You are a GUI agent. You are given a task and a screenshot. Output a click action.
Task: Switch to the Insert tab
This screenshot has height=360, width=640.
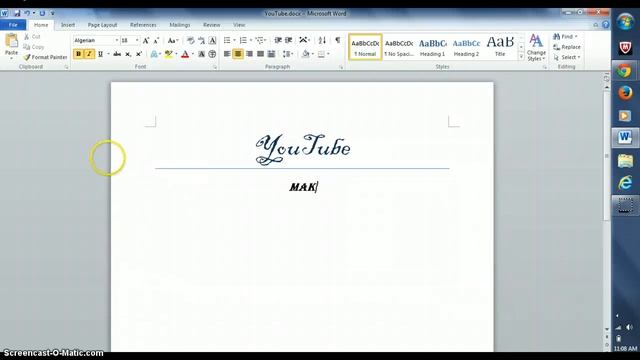[68, 25]
